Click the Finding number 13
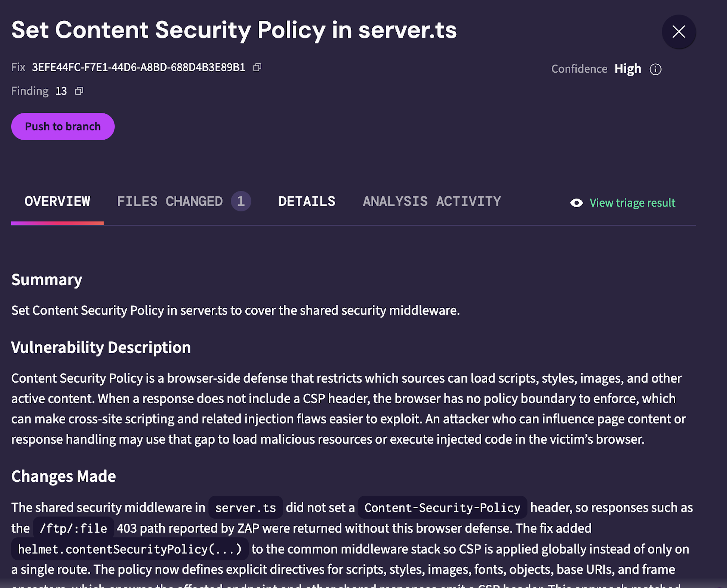Viewport: 727px width, 588px height. 61,91
